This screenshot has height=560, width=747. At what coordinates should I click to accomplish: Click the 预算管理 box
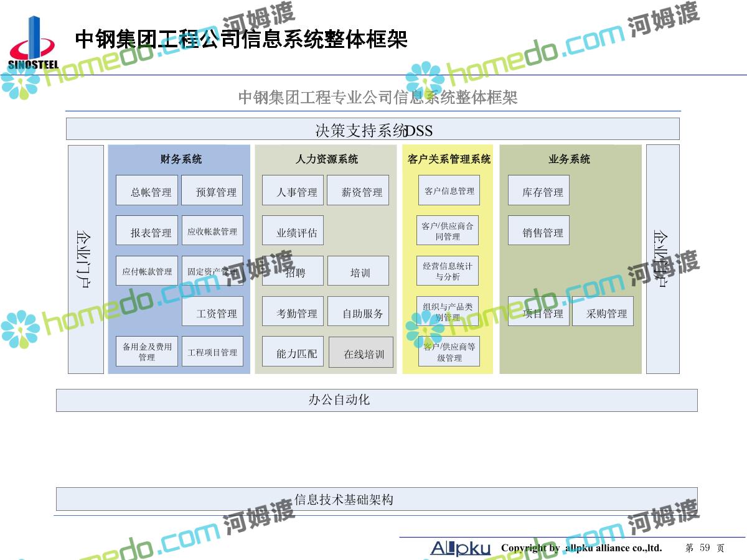212,190
